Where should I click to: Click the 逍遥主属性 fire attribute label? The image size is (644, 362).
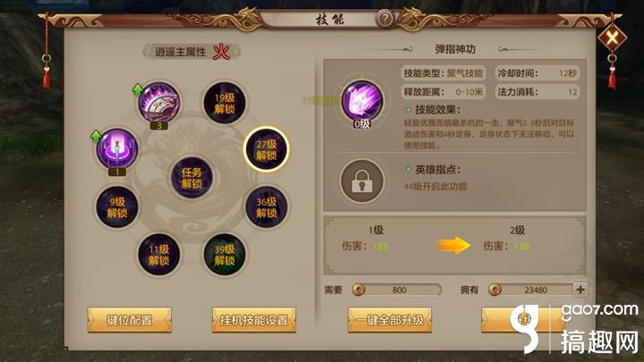(191, 52)
